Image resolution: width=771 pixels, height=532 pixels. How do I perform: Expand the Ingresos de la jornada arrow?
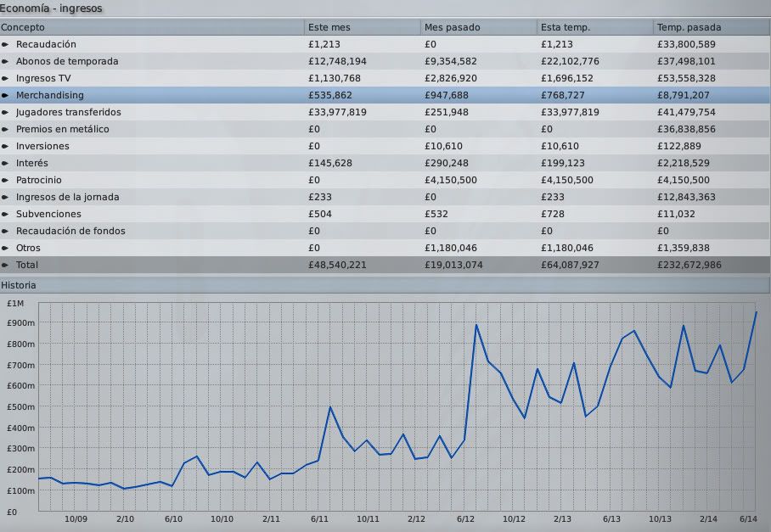click(x=5, y=197)
